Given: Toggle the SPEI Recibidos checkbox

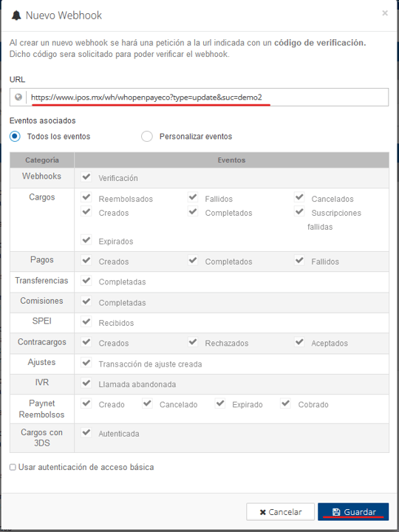Looking at the screenshot, I should tap(86, 321).
